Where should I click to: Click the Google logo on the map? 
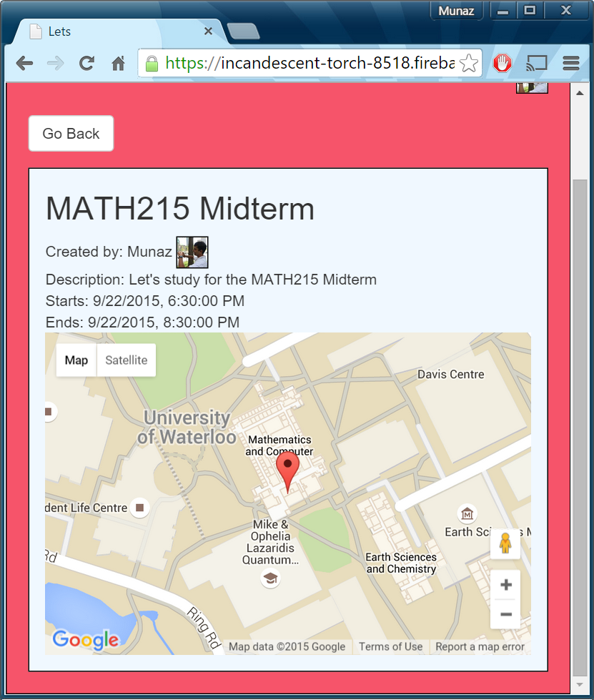[86, 640]
